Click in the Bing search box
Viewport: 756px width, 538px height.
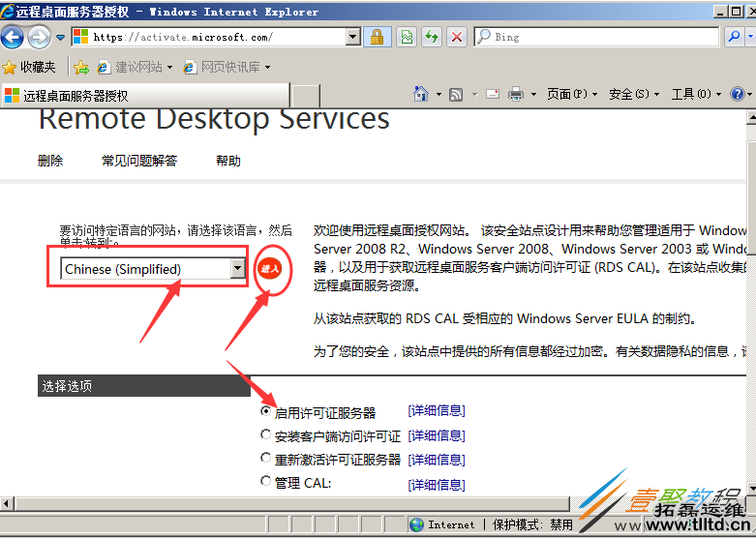(x=596, y=37)
